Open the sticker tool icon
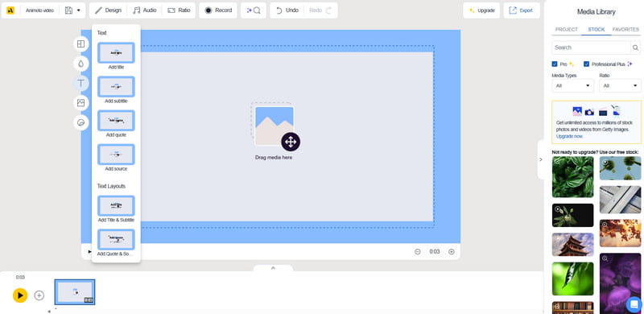Screen dimensions: 644x314 pyautogui.click(x=81, y=122)
